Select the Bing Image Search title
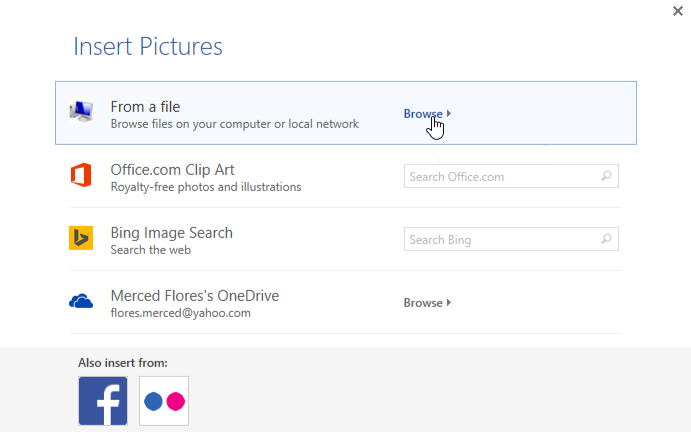Viewport: 691px width, 432px height. (x=171, y=233)
